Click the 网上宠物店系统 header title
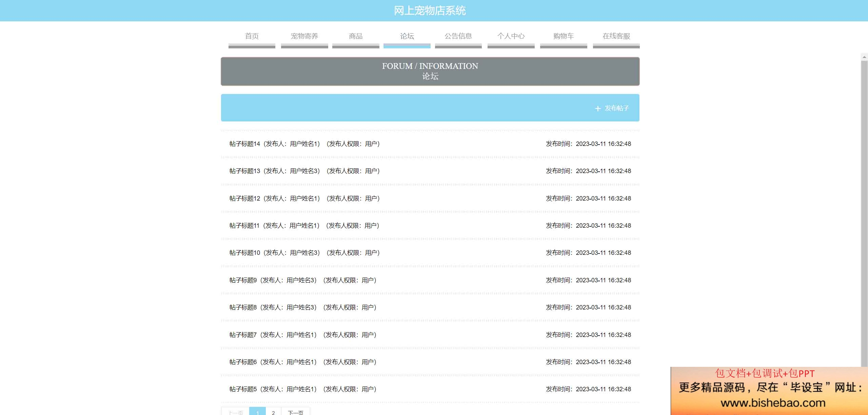868x415 pixels. [x=430, y=11]
